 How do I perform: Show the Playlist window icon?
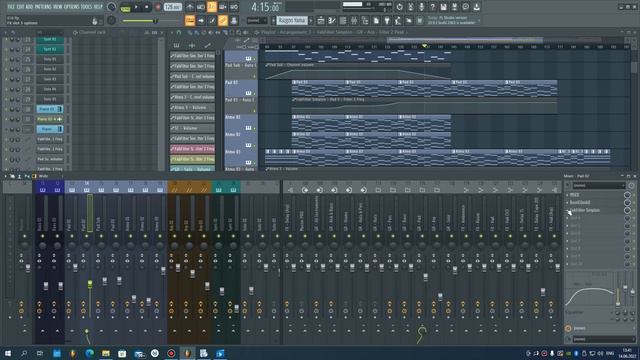(x=321, y=20)
